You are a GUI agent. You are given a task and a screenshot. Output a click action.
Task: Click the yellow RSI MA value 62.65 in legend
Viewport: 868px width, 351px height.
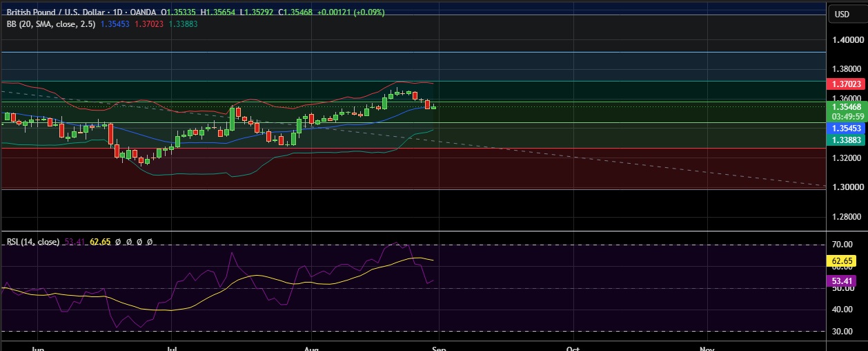[100, 242]
